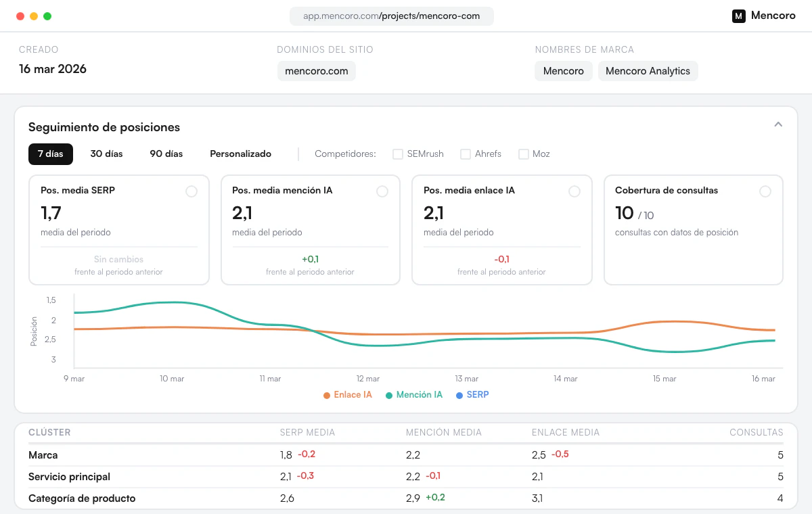
Task: Toggle the Mención IA legend series
Action: [x=414, y=395]
